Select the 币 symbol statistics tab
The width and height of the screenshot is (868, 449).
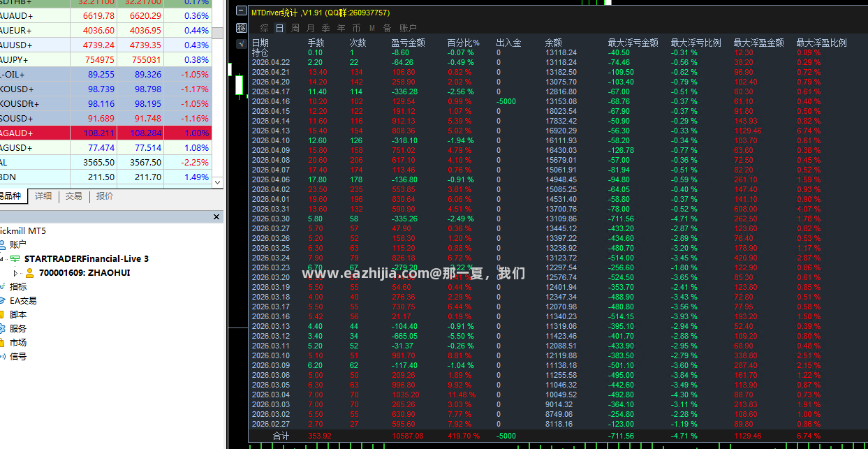pyautogui.click(x=357, y=28)
